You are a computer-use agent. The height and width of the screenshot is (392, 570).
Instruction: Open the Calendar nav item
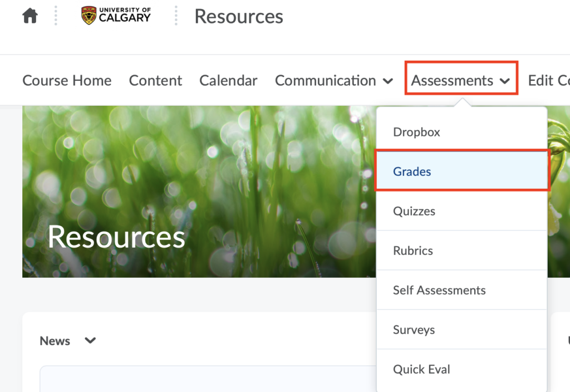tap(228, 80)
